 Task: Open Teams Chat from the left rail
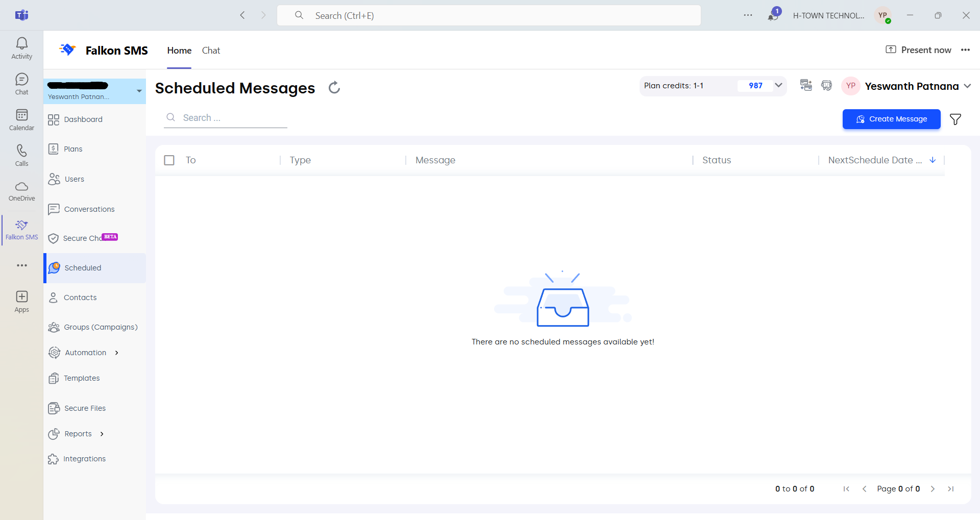[21, 84]
